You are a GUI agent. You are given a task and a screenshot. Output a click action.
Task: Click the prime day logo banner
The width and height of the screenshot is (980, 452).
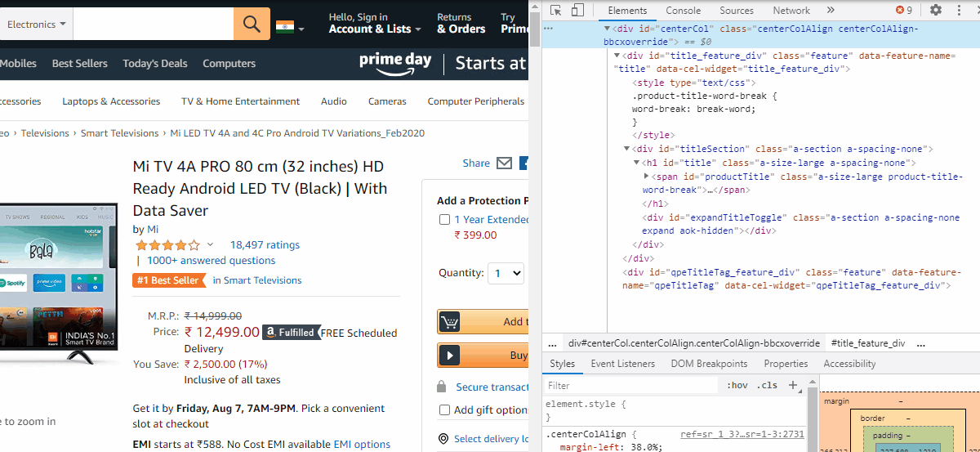[395, 63]
